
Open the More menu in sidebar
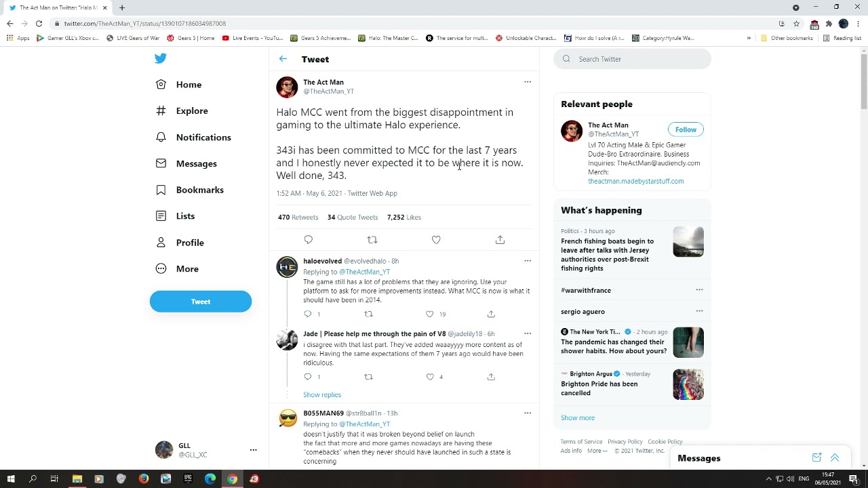178,269
